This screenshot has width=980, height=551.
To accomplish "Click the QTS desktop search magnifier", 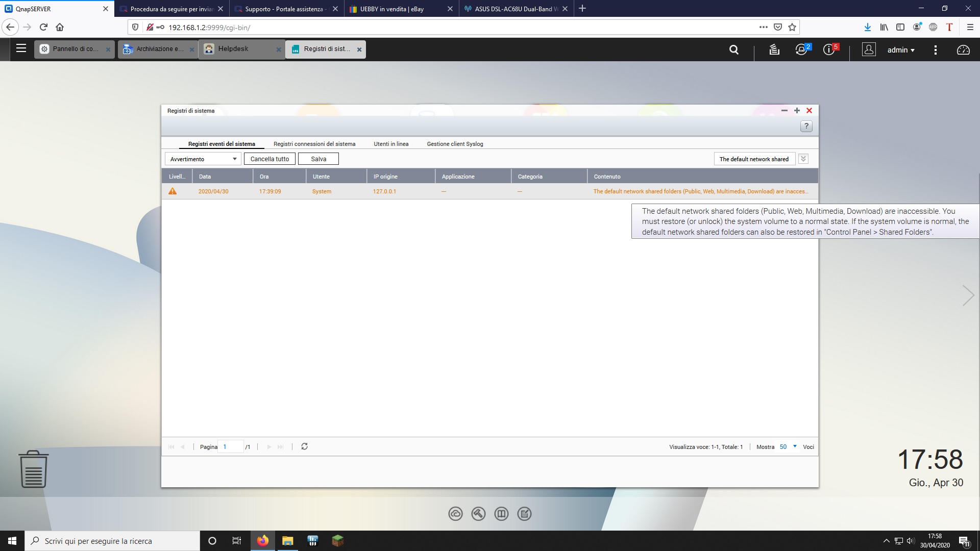I will 733,49.
